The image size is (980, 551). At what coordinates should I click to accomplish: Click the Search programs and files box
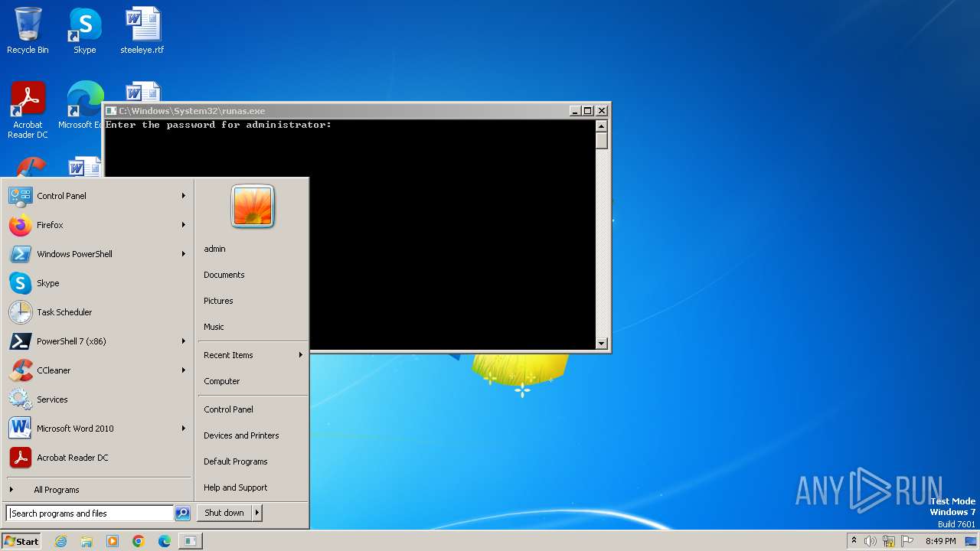pos(90,514)
